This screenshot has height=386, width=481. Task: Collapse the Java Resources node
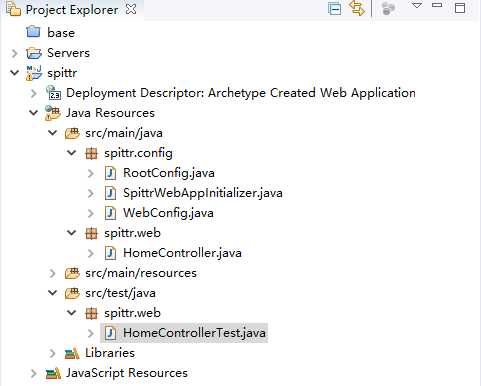coord(34,112)
